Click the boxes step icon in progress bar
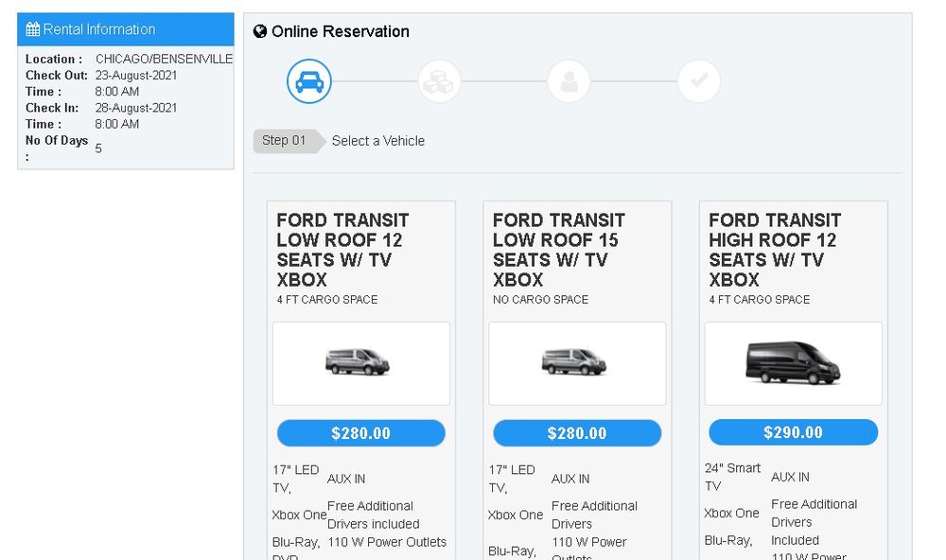 coord(439,82)
